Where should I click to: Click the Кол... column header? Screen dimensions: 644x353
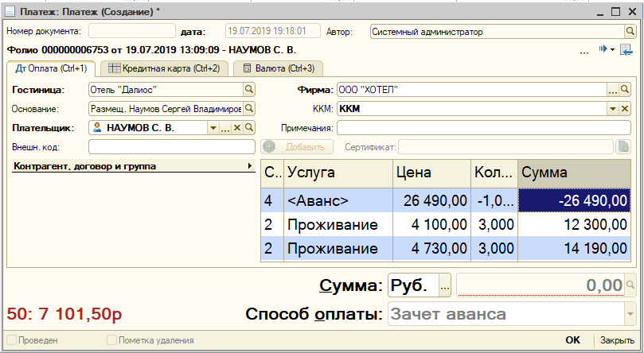(494, 173)
